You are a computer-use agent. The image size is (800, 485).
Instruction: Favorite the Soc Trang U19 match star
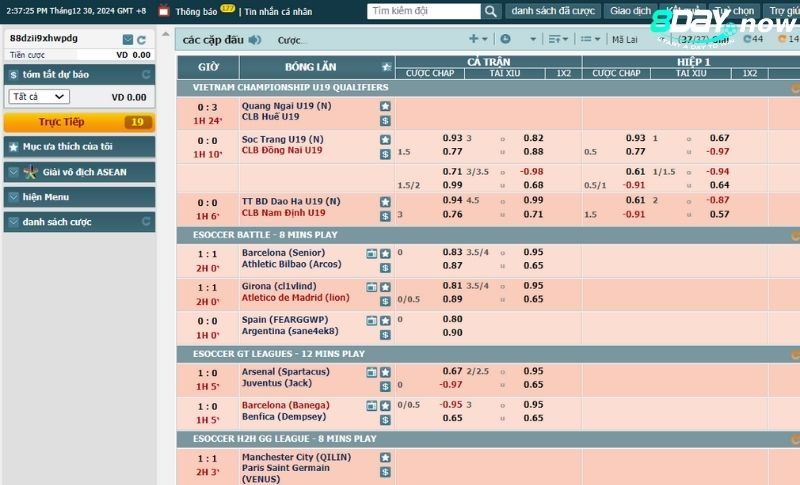[385, 139]
